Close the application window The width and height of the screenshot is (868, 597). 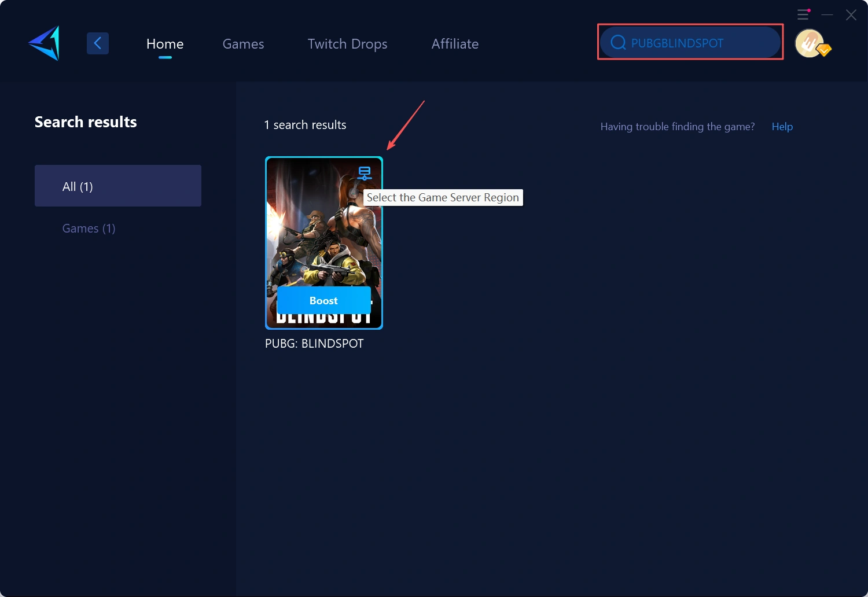851,14
